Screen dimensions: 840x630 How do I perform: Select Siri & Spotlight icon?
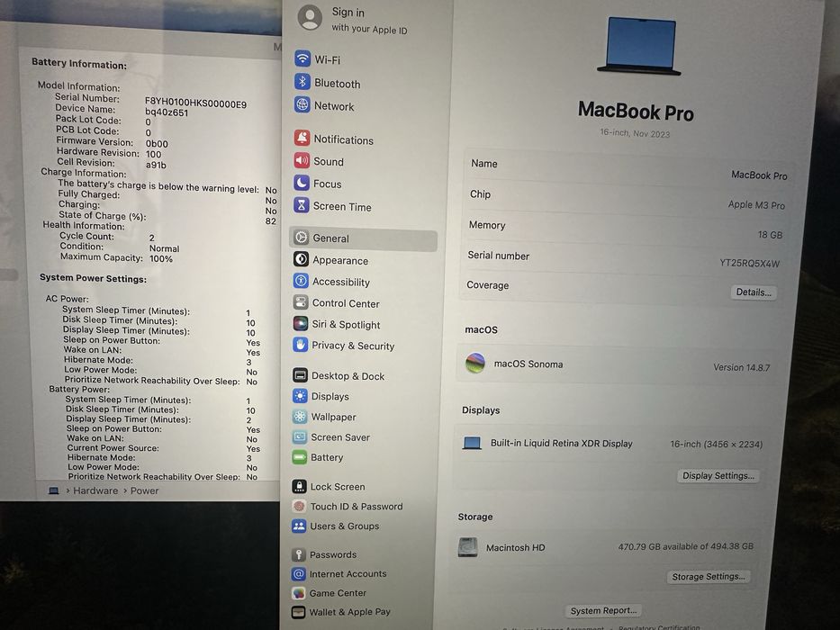301,324
